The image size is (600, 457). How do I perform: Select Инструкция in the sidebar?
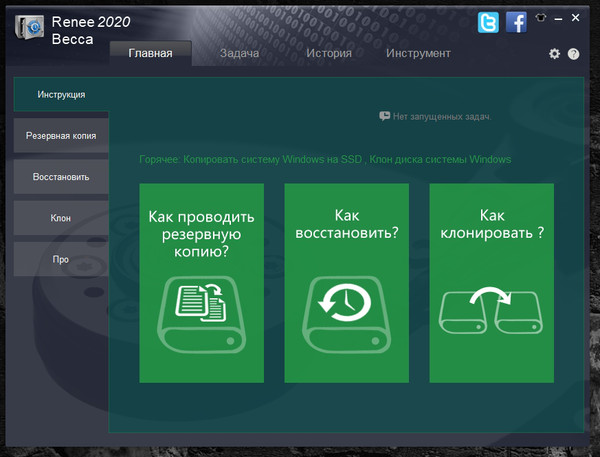point(61,95)
